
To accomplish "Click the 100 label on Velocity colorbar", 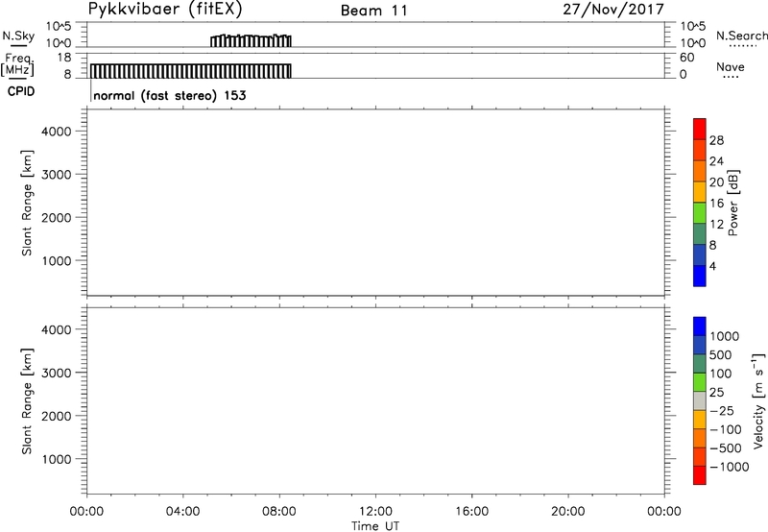I will (x=721, y=374).
